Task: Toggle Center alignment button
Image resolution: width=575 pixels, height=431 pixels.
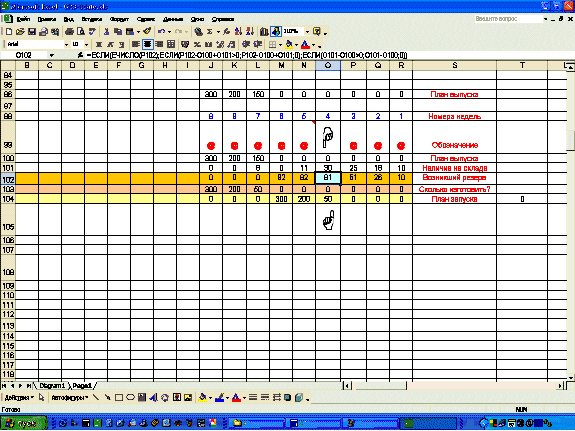Action: [147, 44]
